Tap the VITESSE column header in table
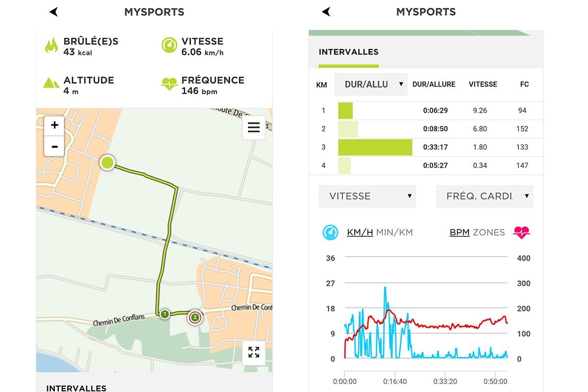 (x=483, y=84)
